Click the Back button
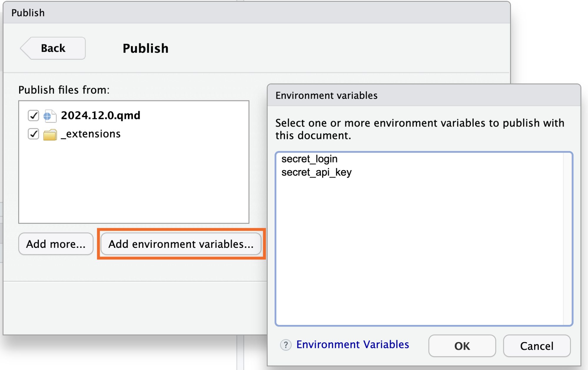This screenshot has height=370, width=588. 53,48
